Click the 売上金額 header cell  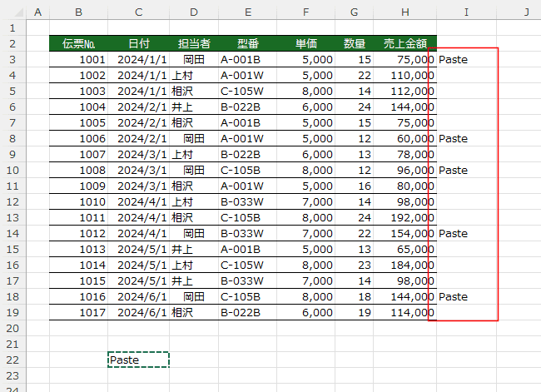coord(405,44)
